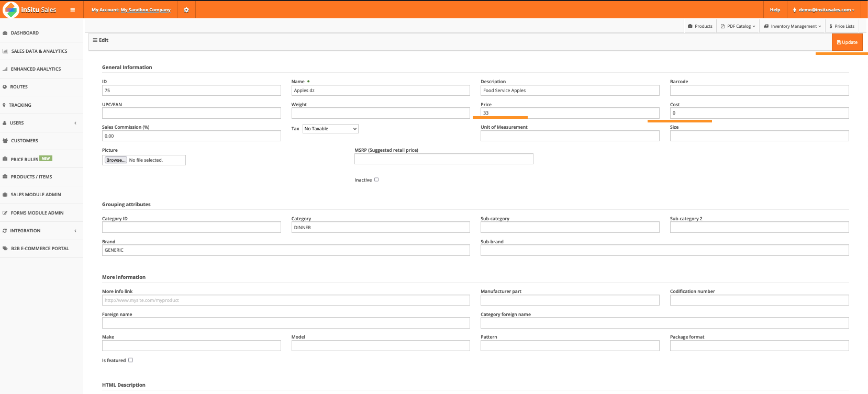Open Dashboard from the sidebar
The width and height of the screenshot is (868, 394).
[25, 33]
